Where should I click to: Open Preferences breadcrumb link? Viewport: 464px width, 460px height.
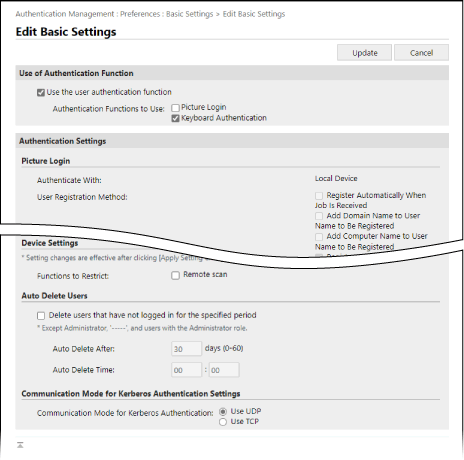pos(140,14)
